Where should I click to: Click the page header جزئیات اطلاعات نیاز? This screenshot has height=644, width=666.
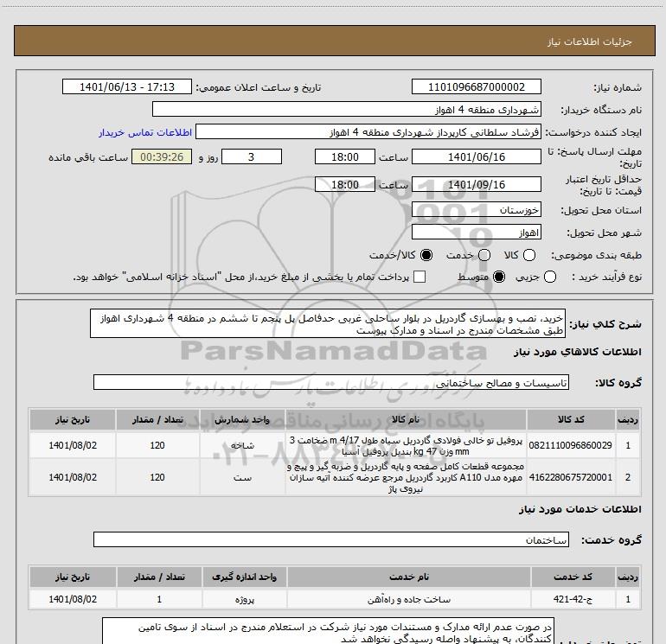point(590,41)
